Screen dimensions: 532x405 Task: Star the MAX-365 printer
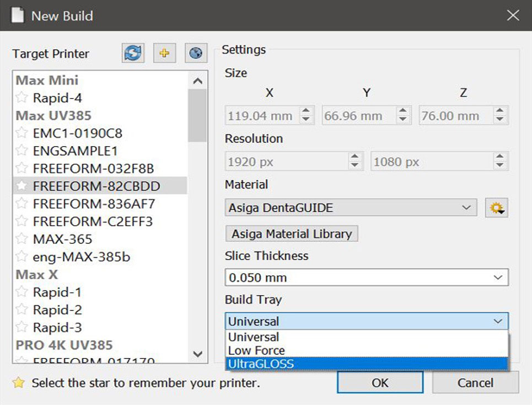22,239
